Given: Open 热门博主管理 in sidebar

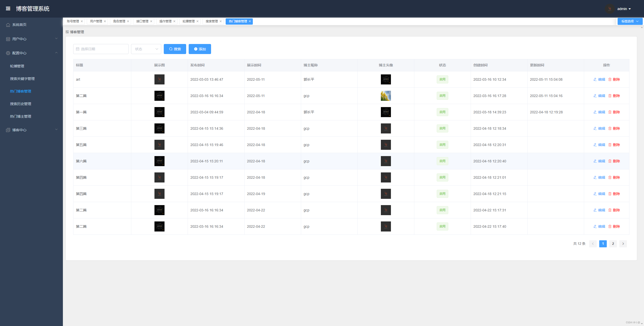Looking at the screenshot, I should [21, 116].
